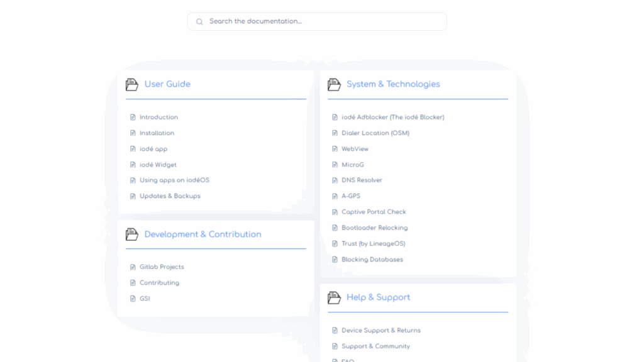
Task: Open the Introduction article
Action: (158, 117)
